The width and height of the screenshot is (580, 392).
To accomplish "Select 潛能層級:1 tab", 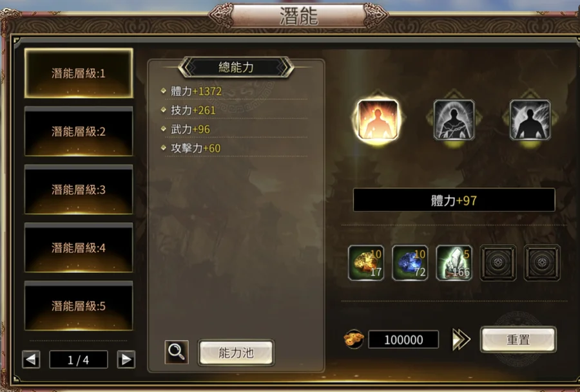I will (x=79, y=73).
